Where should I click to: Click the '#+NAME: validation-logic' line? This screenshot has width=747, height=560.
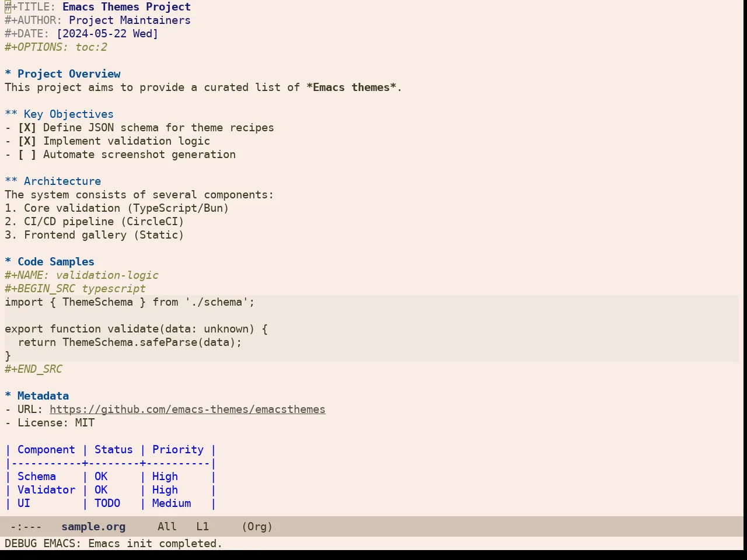[x=82, y=275]
